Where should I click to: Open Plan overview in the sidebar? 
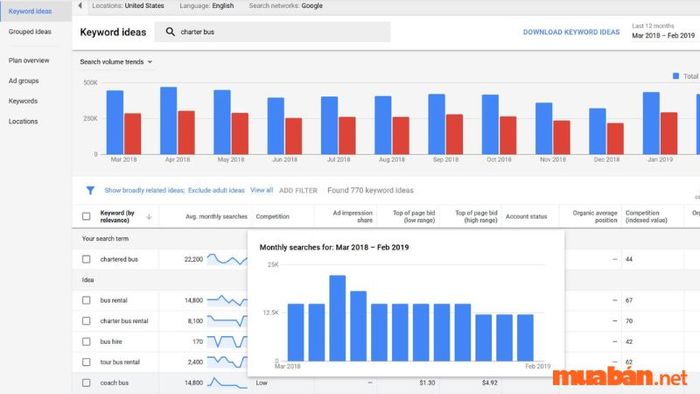(29, 60)
